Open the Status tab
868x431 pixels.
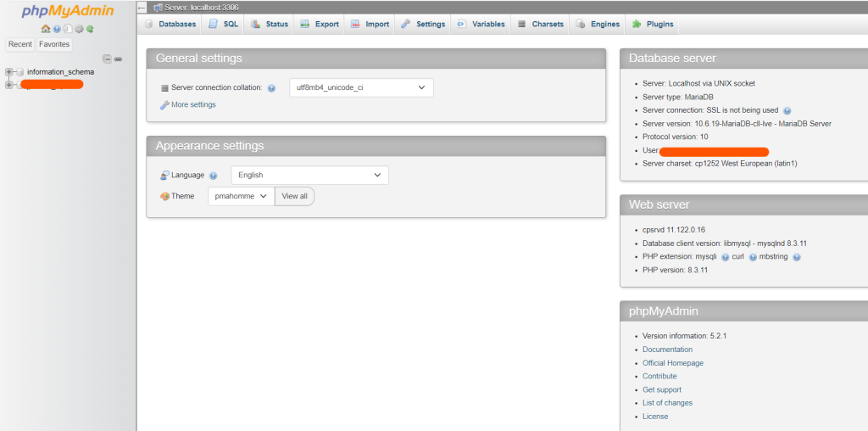pyautogui.click(x=270, y=25)
